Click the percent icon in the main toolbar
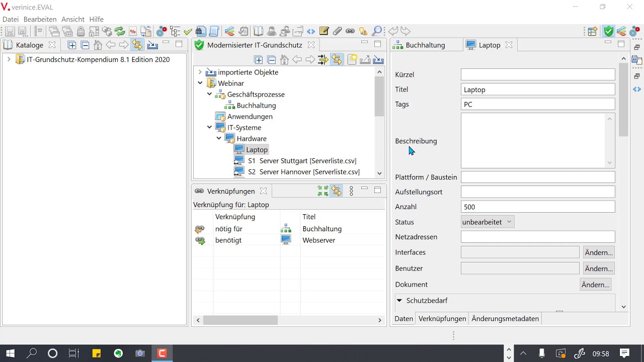The image size is (644, 362). coord(133,31)
